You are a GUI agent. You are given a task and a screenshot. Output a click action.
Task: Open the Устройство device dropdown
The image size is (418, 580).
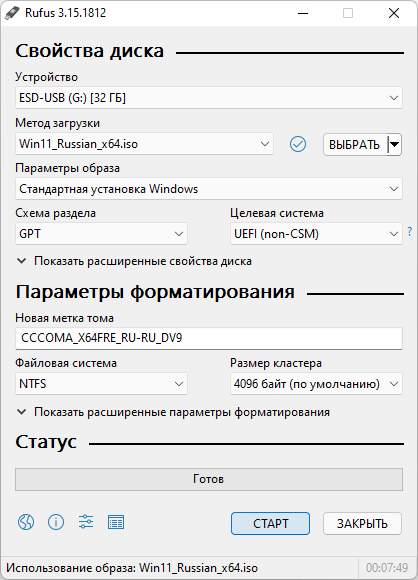tap(209, 98)
